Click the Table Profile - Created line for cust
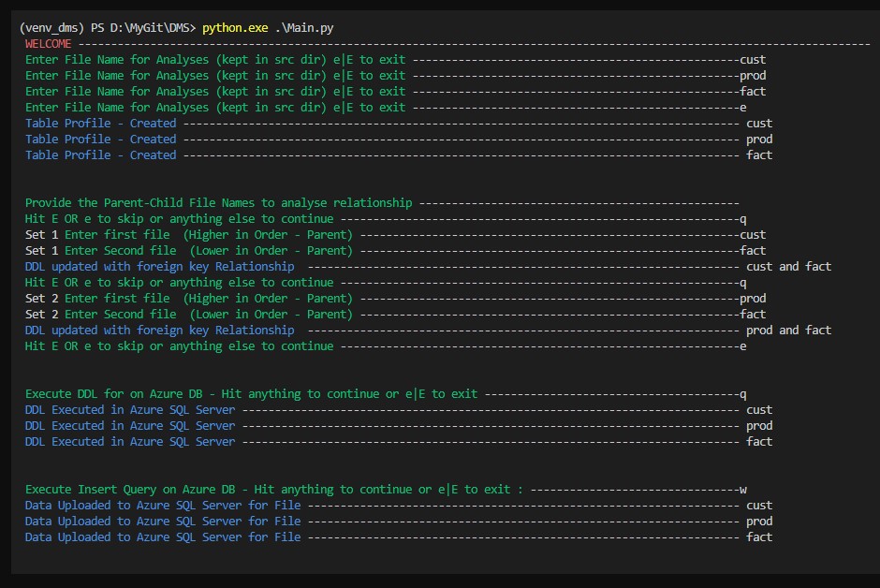The image size is (880, 588). [100, 124]
